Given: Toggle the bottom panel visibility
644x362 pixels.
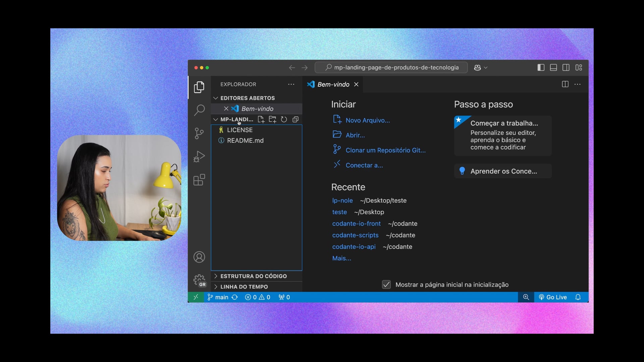Looking at the screenshot, I should (x=553, y=68).
